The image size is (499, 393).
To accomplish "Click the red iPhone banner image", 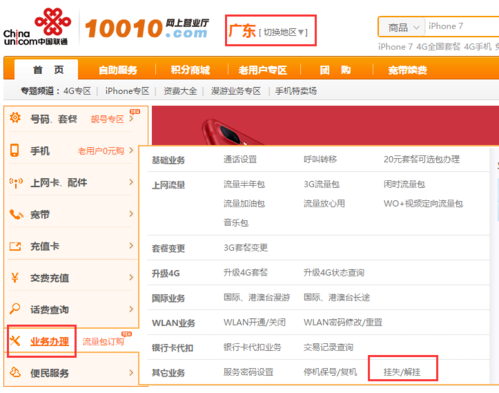I will 325,125.
